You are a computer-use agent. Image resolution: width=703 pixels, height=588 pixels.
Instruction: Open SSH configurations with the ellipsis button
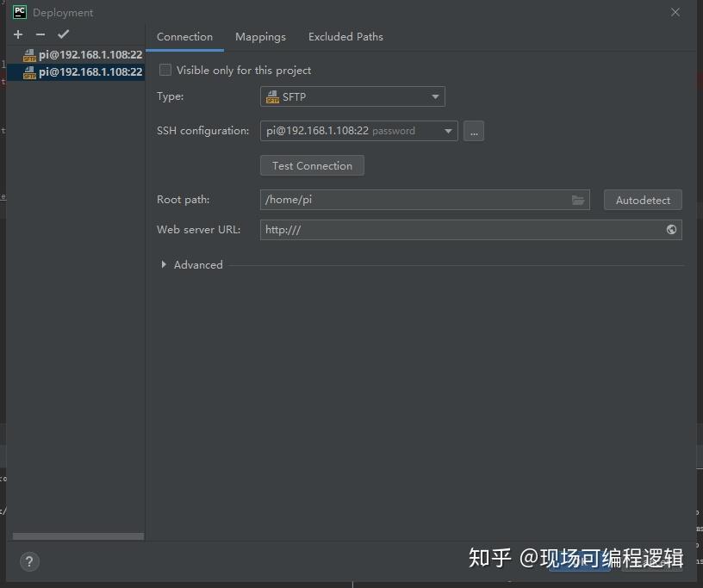tap(473, 130)
